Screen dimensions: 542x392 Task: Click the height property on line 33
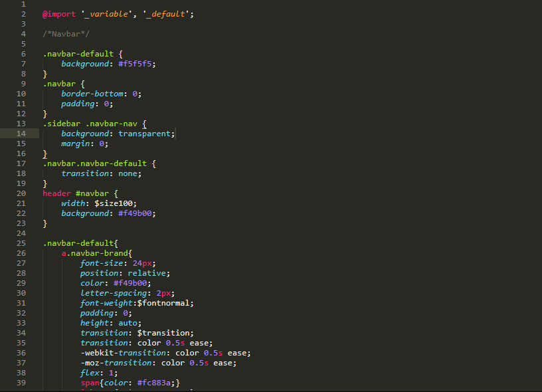pyautogui.click(x=94, y=323)
